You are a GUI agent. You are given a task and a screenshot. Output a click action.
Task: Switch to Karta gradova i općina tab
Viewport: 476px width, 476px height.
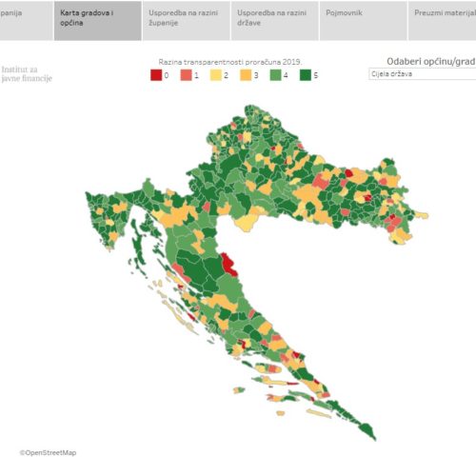98,21
